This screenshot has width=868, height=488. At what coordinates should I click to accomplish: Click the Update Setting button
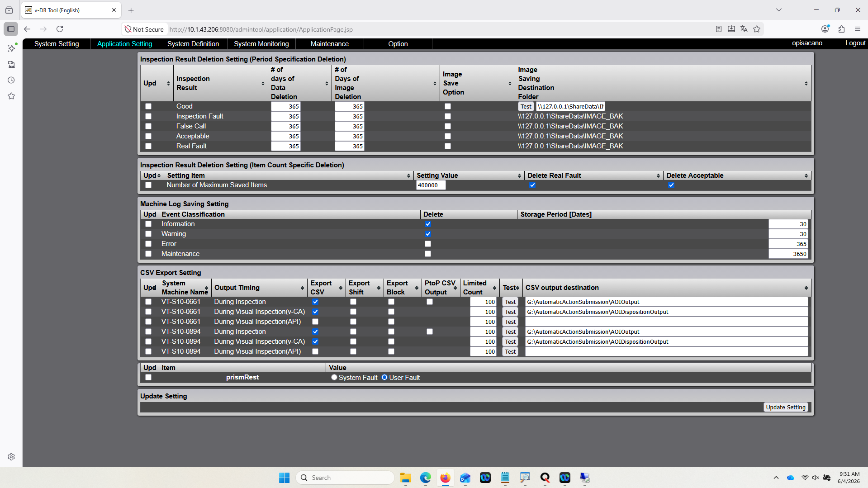coord(786,407)
